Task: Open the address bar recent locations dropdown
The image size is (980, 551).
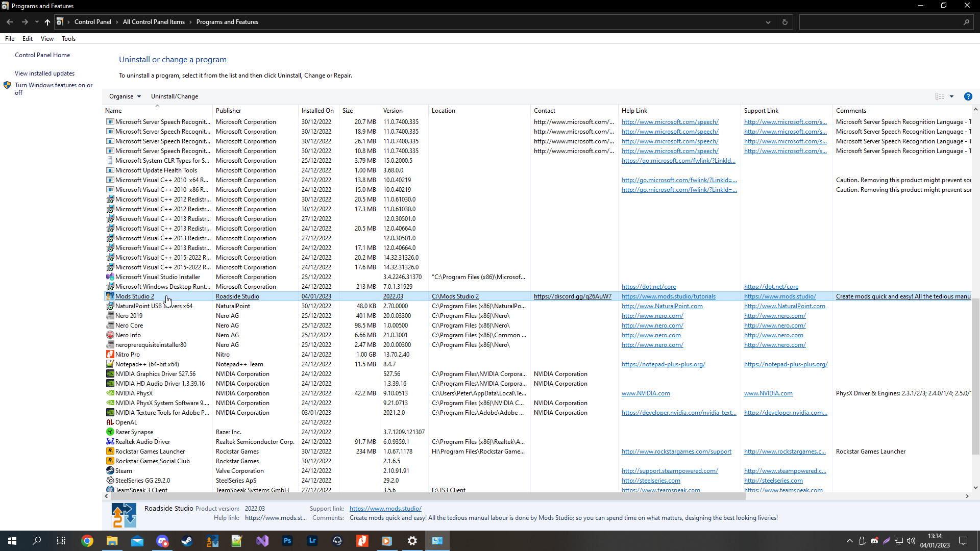Action: click(768, 22)
